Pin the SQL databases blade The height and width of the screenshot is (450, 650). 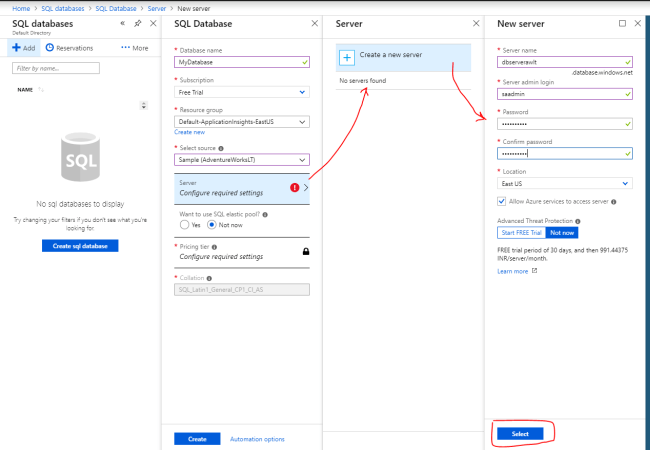(138, 23)
